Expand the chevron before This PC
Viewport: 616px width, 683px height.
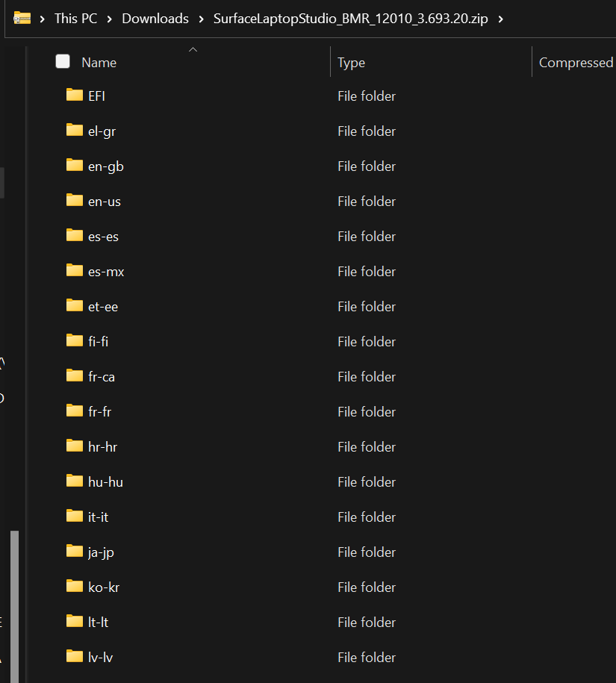[43, 19]
